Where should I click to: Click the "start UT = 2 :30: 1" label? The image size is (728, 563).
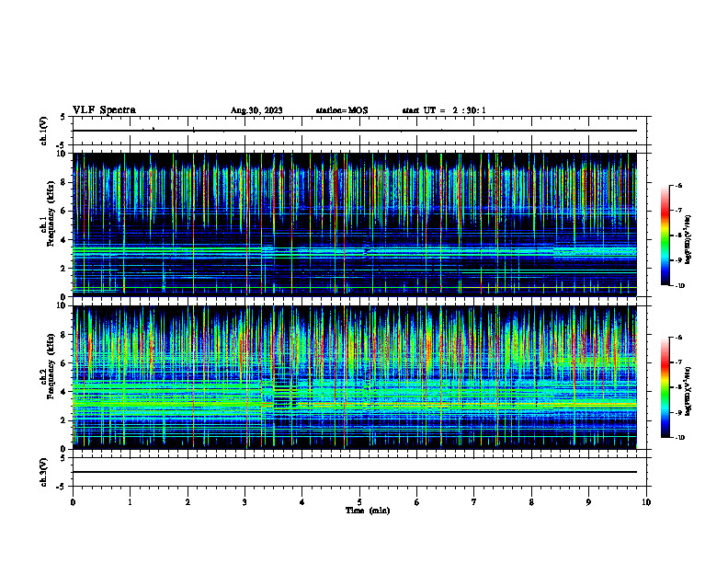(444, 110)
